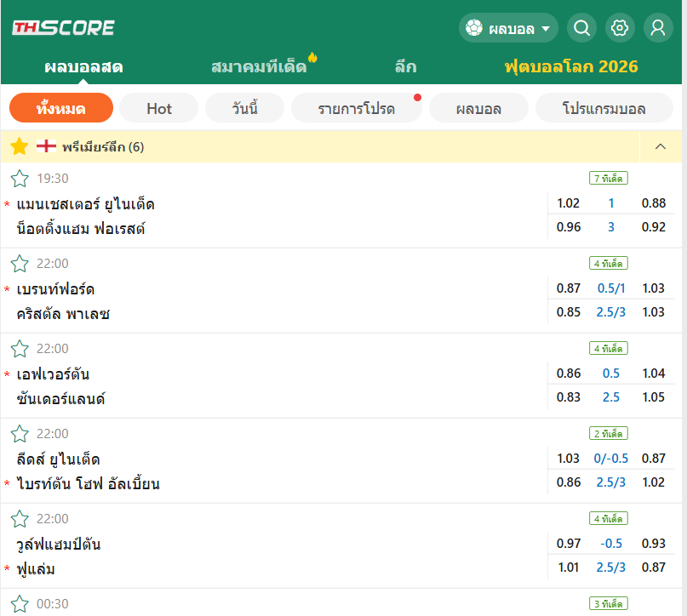The image size is (687, 616).
Task: Favorite the เอฟเวอร์ตัน match star
Action: pyautogui.click(x=20, y=349)
